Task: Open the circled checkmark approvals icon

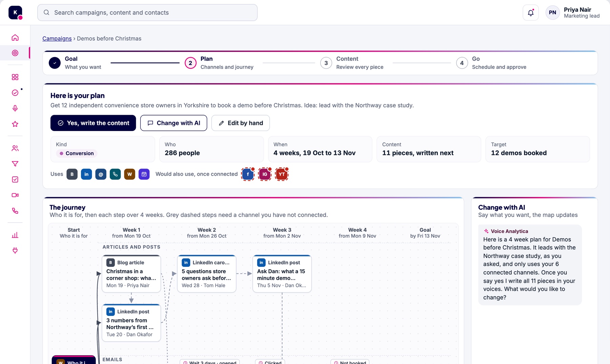Action: (x=15, y=93)
